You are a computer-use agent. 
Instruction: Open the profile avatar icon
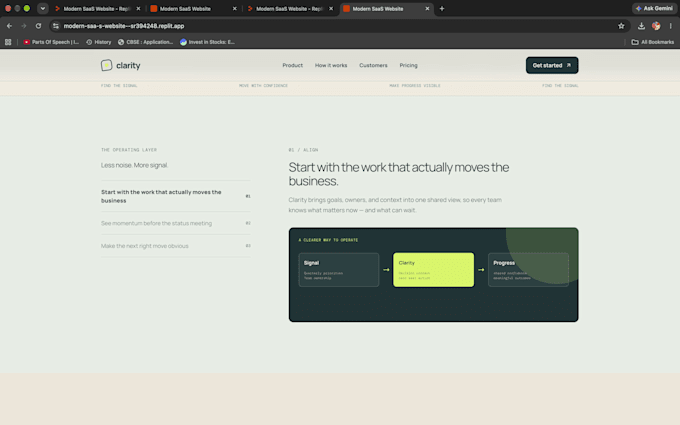coord(656,26)
